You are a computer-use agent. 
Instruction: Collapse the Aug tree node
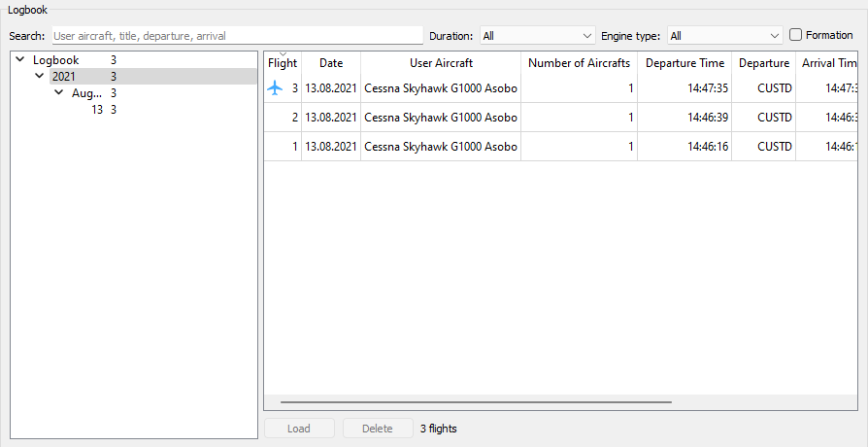coord(59,93)
